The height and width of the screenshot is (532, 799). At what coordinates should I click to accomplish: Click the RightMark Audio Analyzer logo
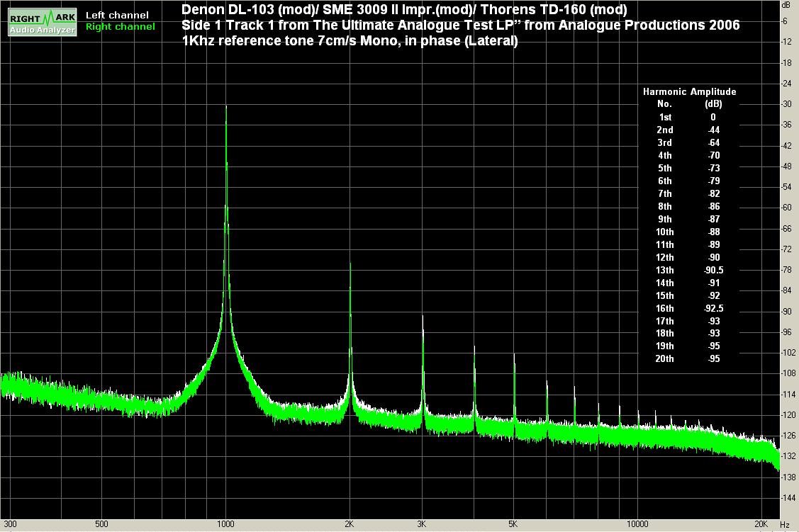pyautogui.click(x=43, y=22)
